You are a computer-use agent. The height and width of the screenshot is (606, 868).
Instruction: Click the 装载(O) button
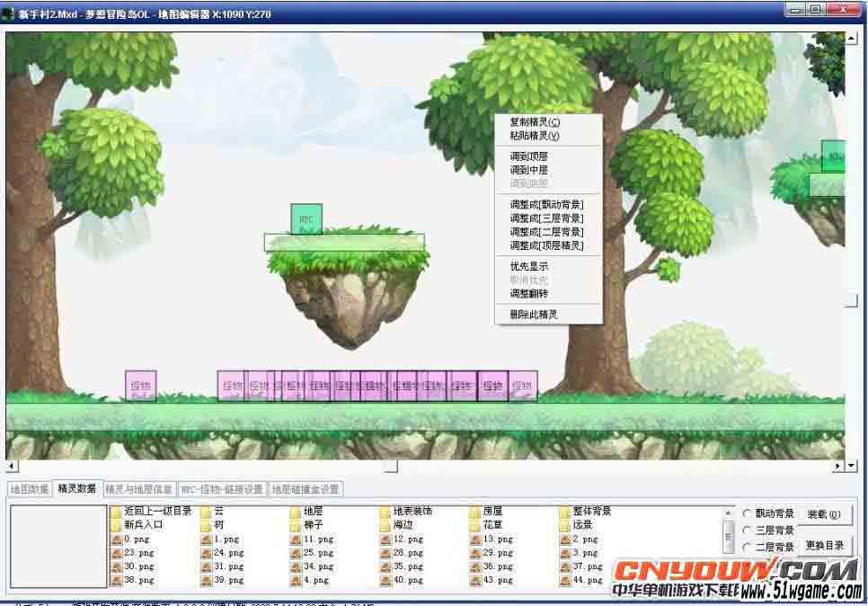coord(824,514)
